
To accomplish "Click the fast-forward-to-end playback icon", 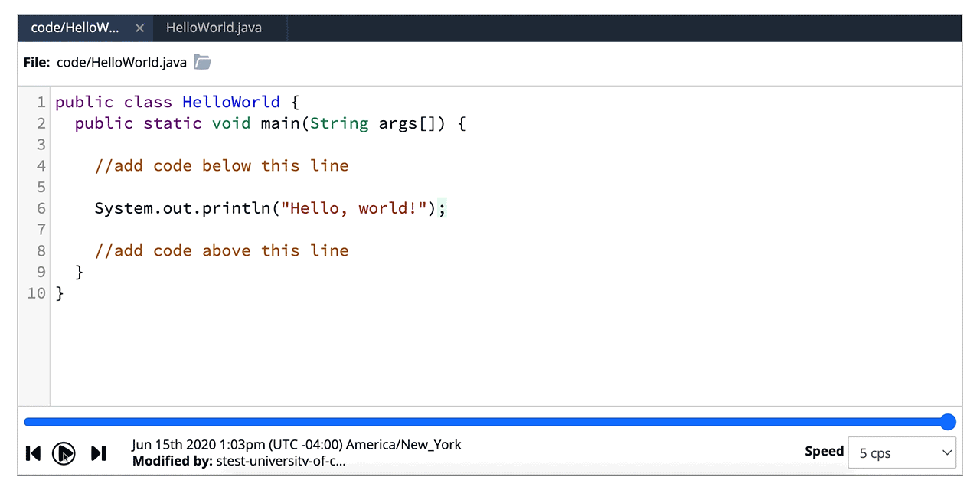I will [98, 453].
